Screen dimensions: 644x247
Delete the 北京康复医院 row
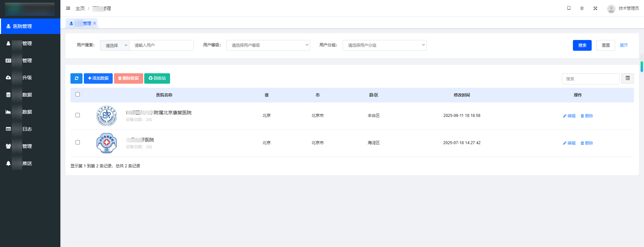[587, 116]
